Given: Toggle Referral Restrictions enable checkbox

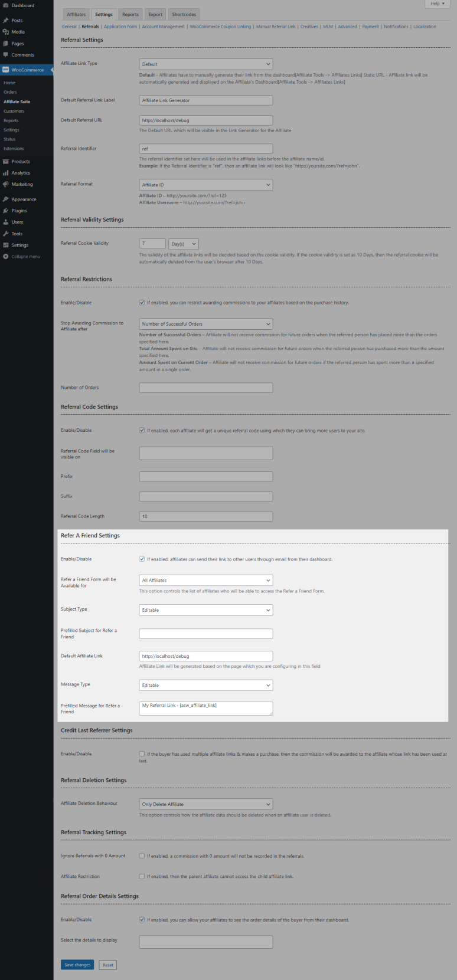Looking at the screenshot, I should (x=142, y=303).
